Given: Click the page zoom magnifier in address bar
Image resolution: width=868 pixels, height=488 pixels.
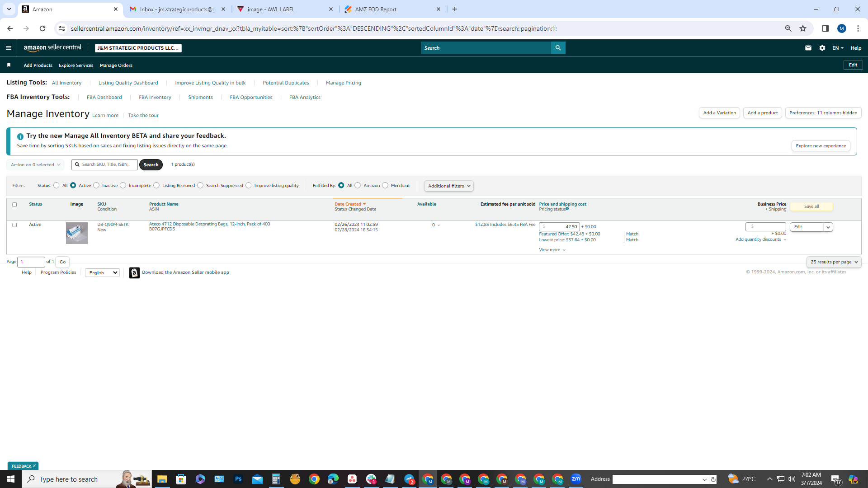Looking at the screenshot, I should [x=788, y=28].
